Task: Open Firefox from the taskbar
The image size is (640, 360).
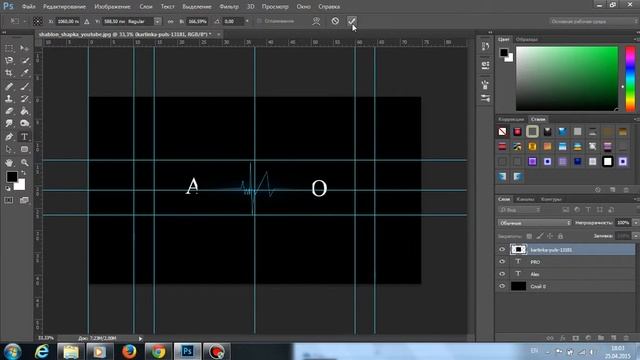Action: (x=129, y=351)
